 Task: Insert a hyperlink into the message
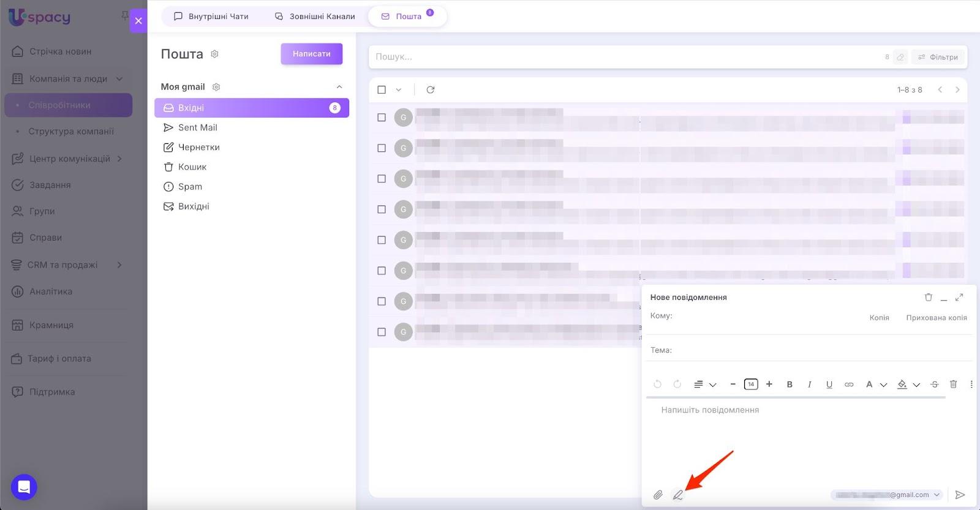pos(849,384)
